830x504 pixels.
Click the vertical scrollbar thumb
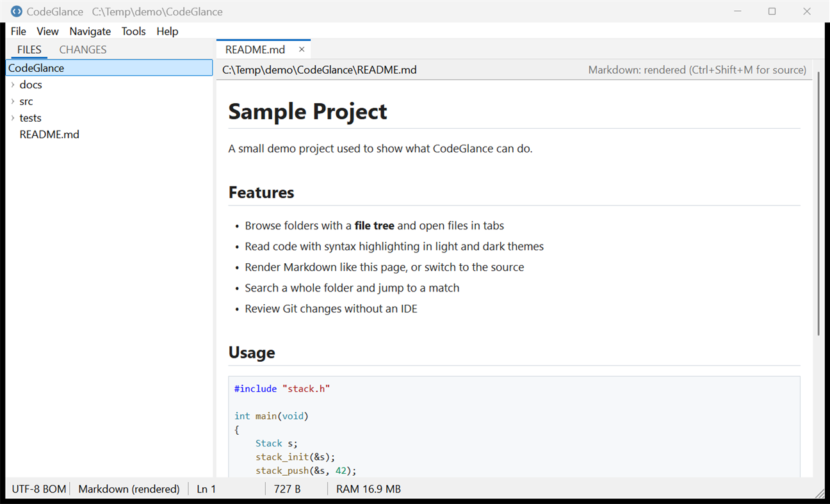[x=818, y=203]
